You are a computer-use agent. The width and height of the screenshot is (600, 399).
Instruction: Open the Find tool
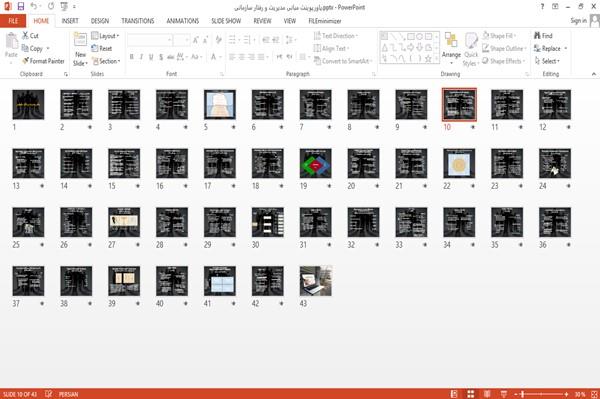click(543, 36)
